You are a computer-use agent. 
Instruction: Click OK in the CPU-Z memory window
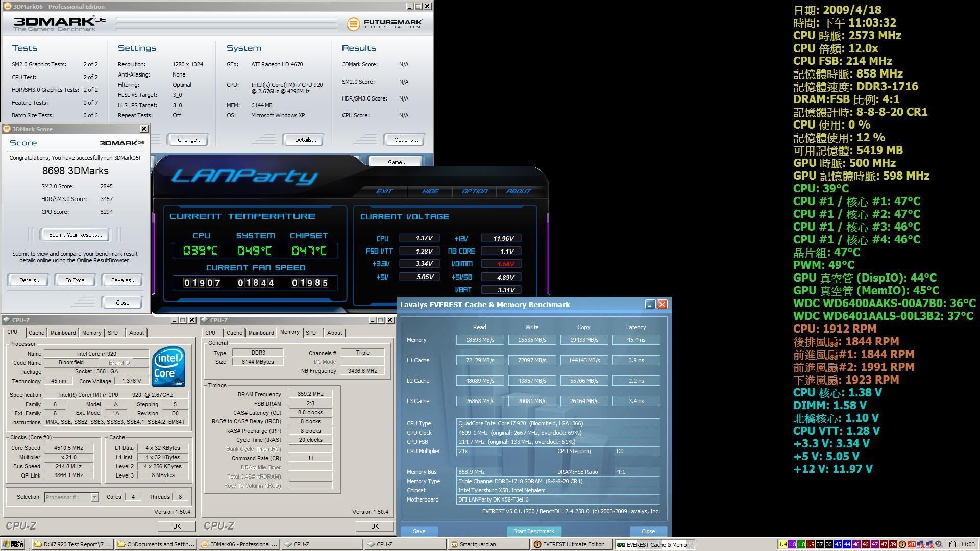coord(375,526)
